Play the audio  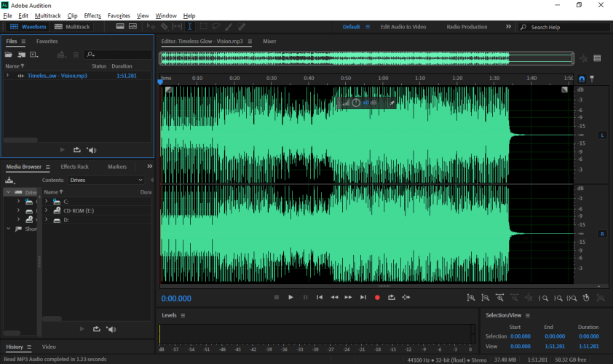(x=290, y=298)
